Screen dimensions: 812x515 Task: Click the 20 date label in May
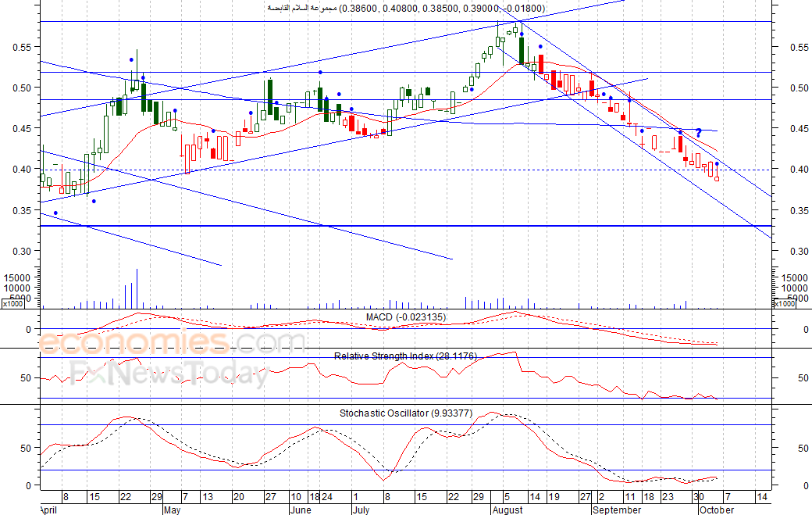(x=238, y=497)
